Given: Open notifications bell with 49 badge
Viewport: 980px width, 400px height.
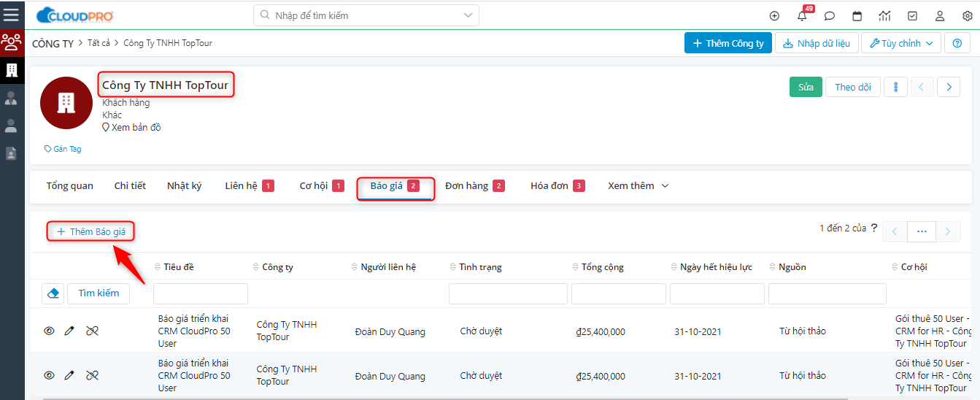Looking at the screenshot, I should (803, 15).
